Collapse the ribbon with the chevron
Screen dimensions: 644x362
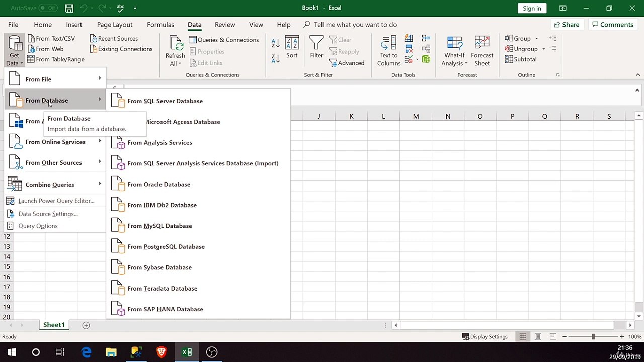click(x=638, y=75)
